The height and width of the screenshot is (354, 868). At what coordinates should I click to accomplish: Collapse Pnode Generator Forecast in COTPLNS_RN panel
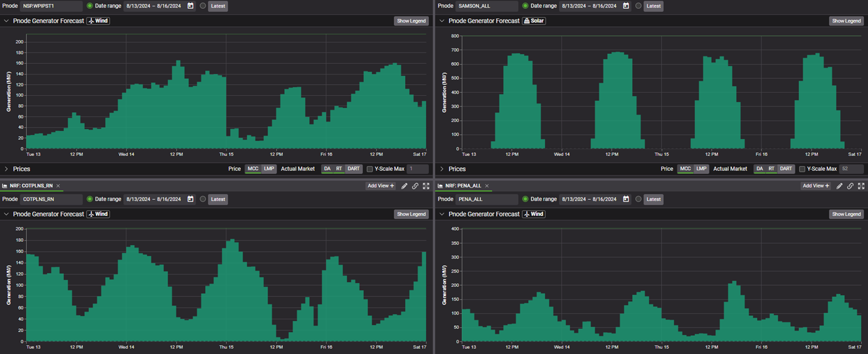[6, 214]
